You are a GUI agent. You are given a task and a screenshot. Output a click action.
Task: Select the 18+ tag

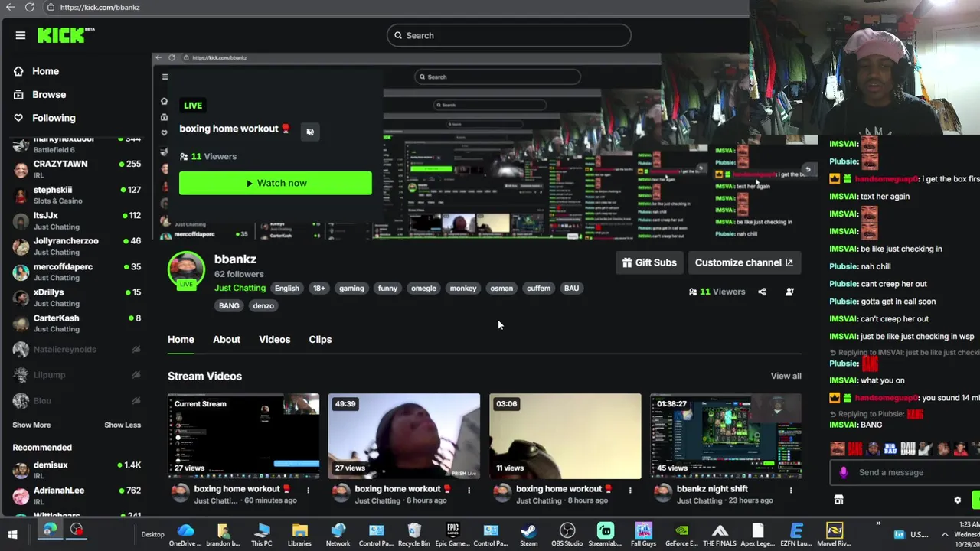[x=319, y=289]
